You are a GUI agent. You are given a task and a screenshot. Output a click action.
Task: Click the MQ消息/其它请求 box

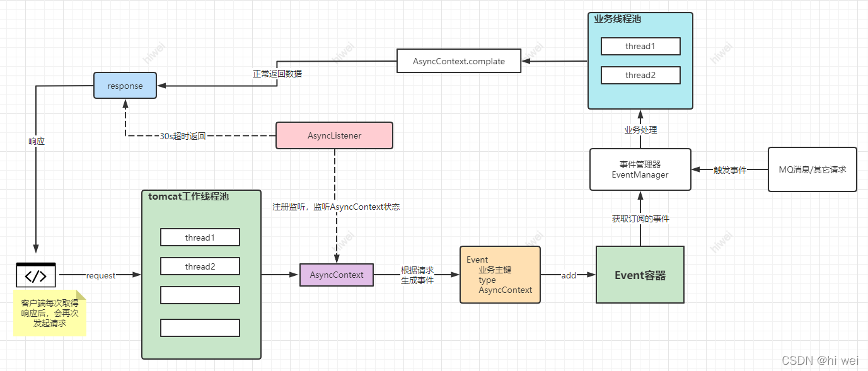[x=812, y=169]
